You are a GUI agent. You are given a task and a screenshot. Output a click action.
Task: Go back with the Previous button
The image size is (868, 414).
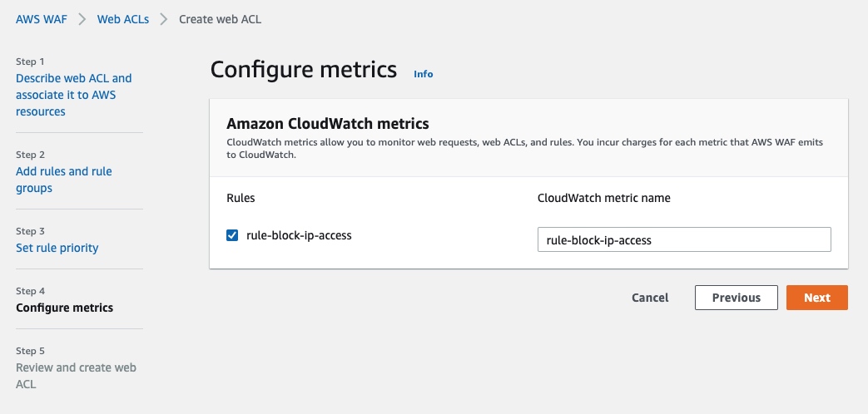pyautogui.click(x=736, y=298)
